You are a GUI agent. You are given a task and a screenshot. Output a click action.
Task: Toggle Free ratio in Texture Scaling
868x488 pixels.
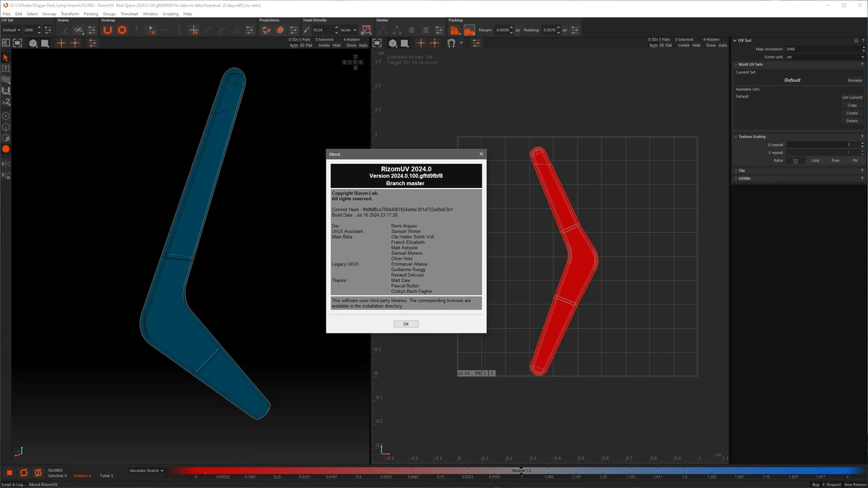835,160
